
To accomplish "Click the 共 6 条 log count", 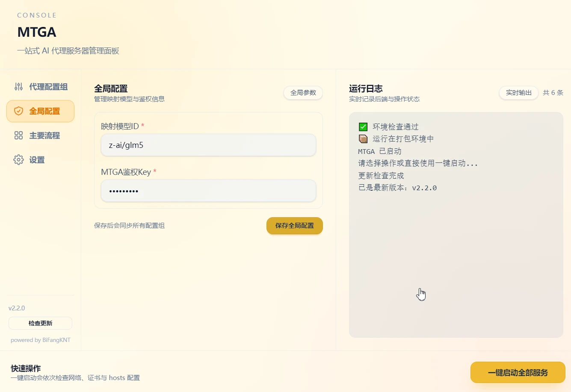I will coord(553,93).
